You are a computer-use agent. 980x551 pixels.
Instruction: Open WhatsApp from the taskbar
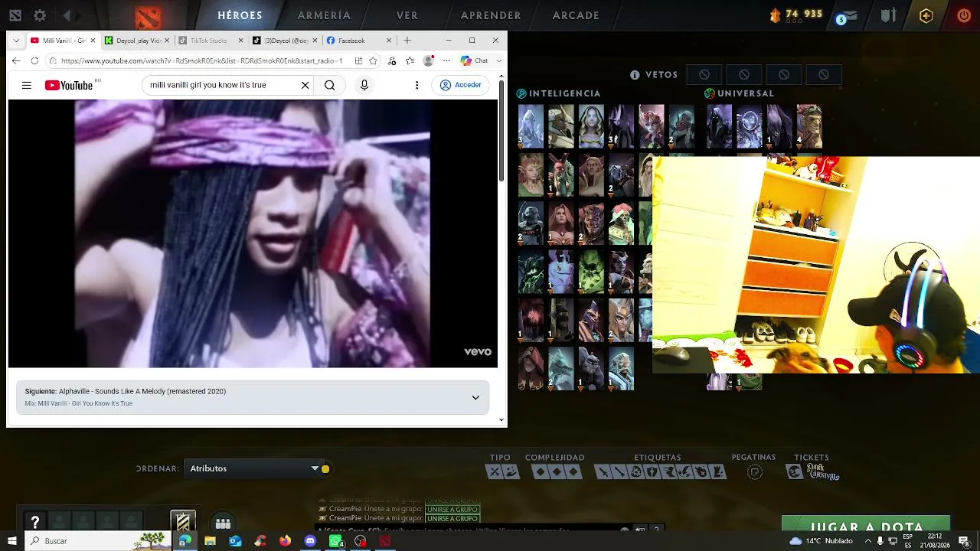pyautogui.click(x=335, y=541)
